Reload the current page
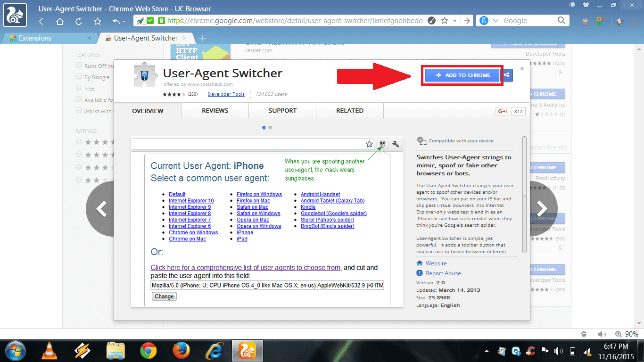 (79, 21)
